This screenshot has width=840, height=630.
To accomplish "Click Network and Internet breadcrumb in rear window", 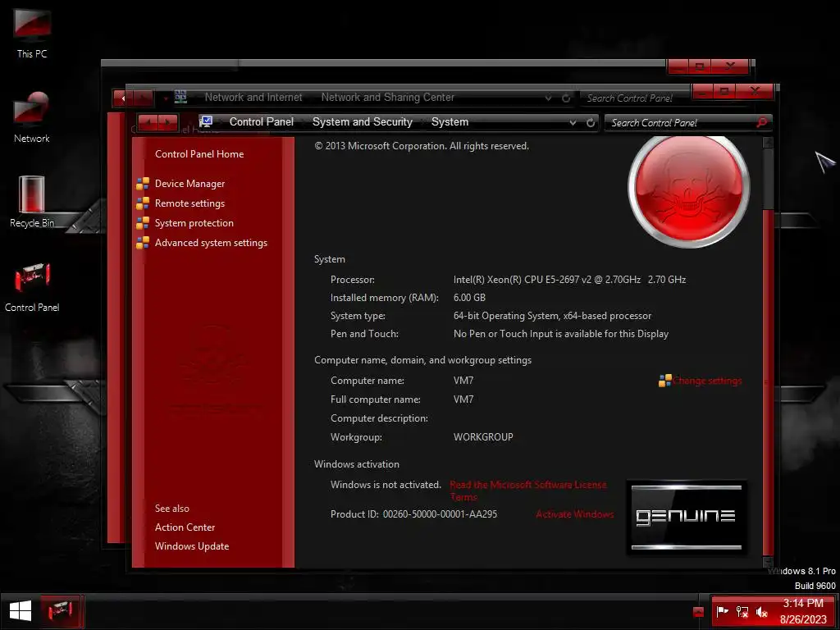I will pos(253,97).
